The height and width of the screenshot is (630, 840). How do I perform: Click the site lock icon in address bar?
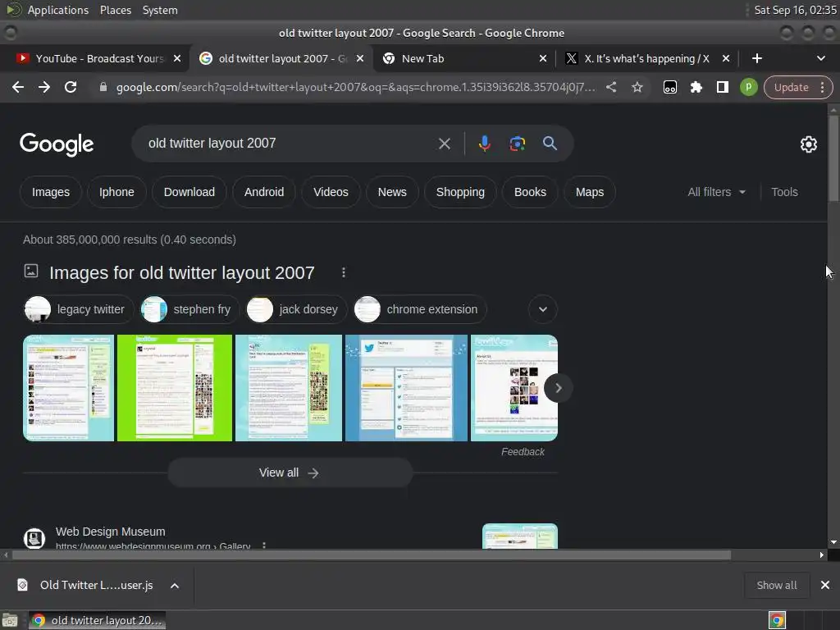tap(103, 87)
